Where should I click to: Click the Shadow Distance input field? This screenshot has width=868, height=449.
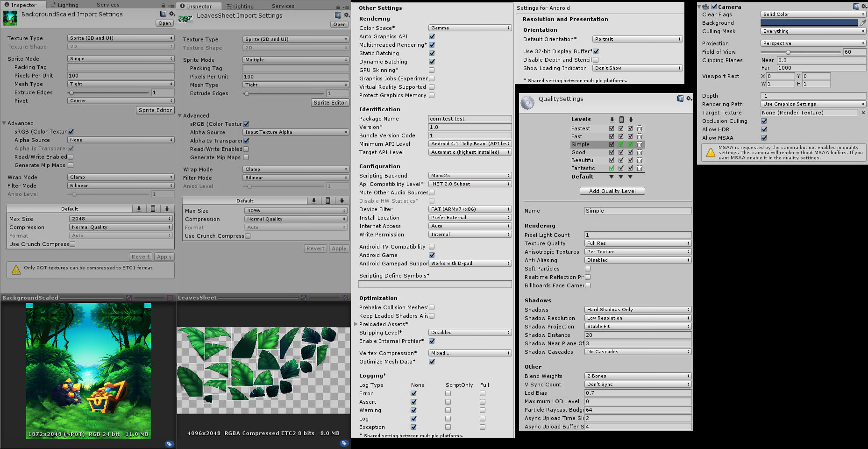click(638, 335)
